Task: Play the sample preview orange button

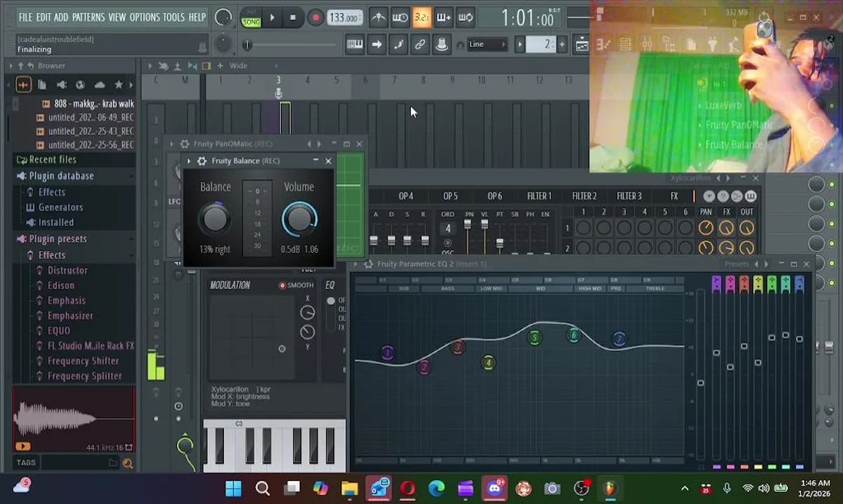Action: pos(22,447)
